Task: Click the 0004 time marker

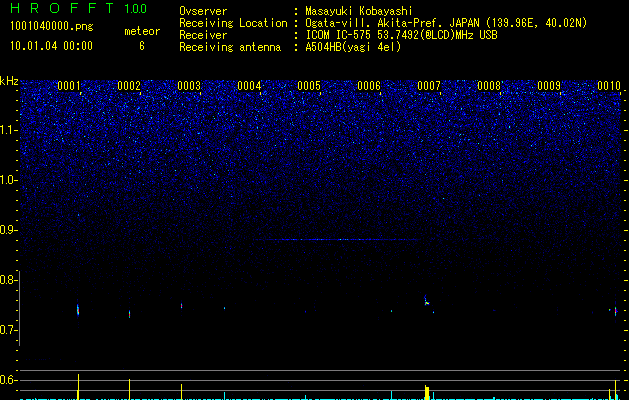Action: coord(249,86)
